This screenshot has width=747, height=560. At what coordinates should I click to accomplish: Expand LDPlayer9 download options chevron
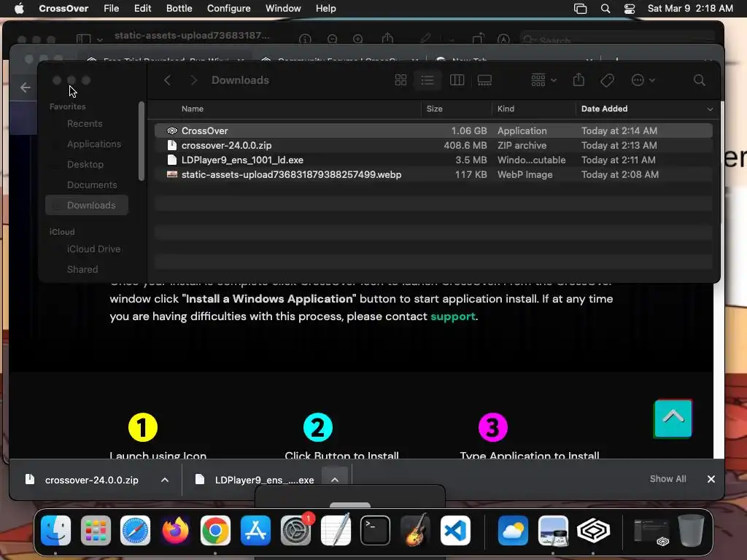(x=334, y=479)
